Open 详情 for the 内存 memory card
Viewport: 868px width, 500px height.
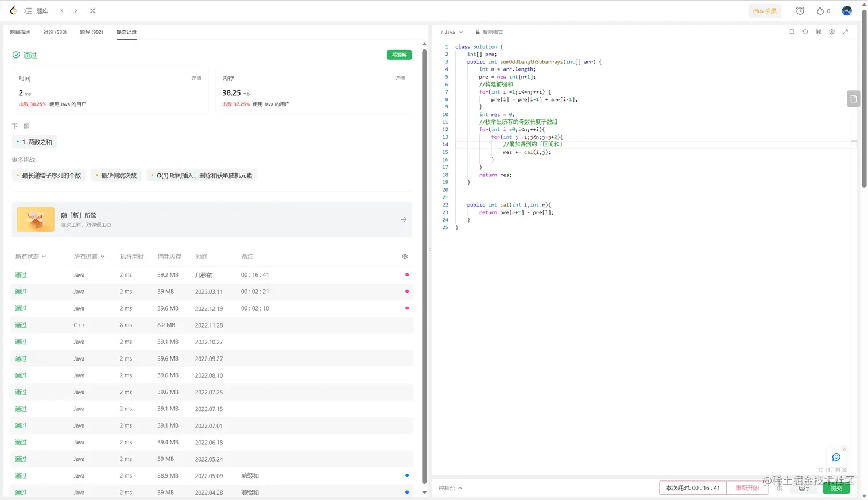[400, 78]
